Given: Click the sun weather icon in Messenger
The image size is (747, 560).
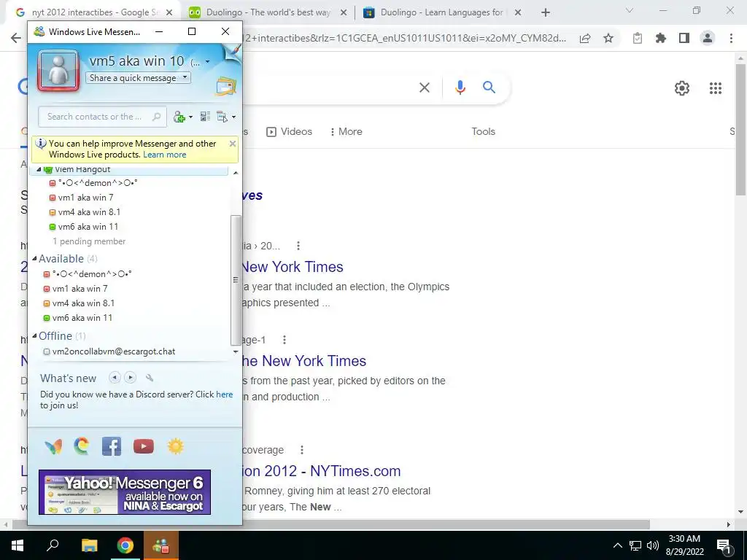Looking at the screenshot, I should (175, 446).
